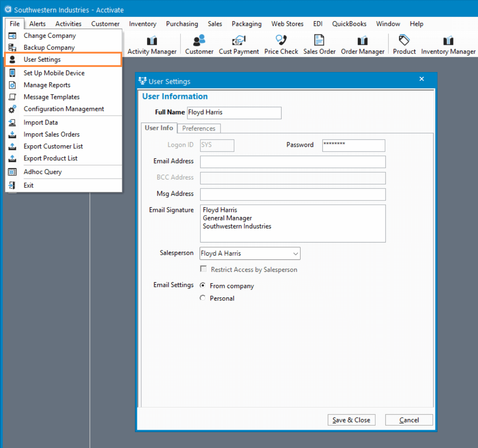The height and width of the screenshot is (448, 478).
Task: Open Cust Payment from the toolbar
Action: [239, 46]
